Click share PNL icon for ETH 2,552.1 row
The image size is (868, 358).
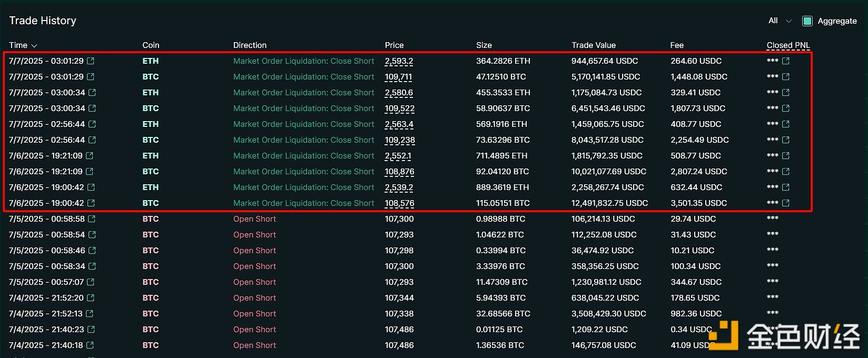pyautogui.click(x=786, y=156)
